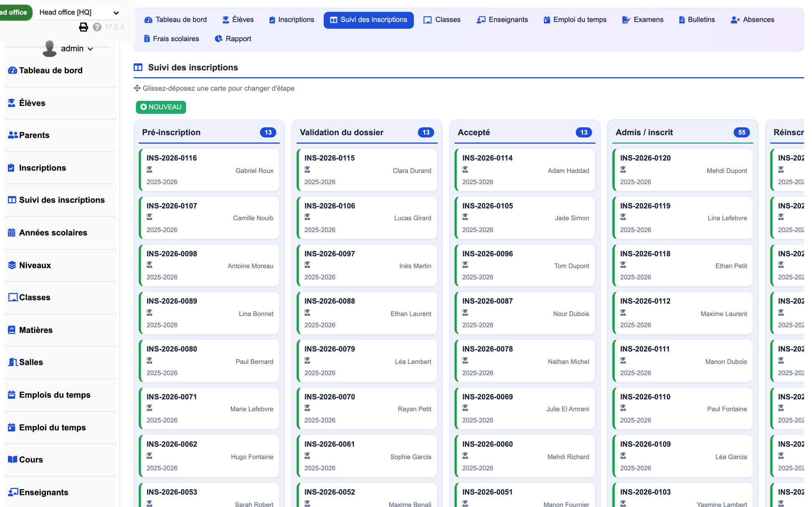Open the Classes top tab
The height and width of the screenshot is (507, 812).
coord(442,20)
